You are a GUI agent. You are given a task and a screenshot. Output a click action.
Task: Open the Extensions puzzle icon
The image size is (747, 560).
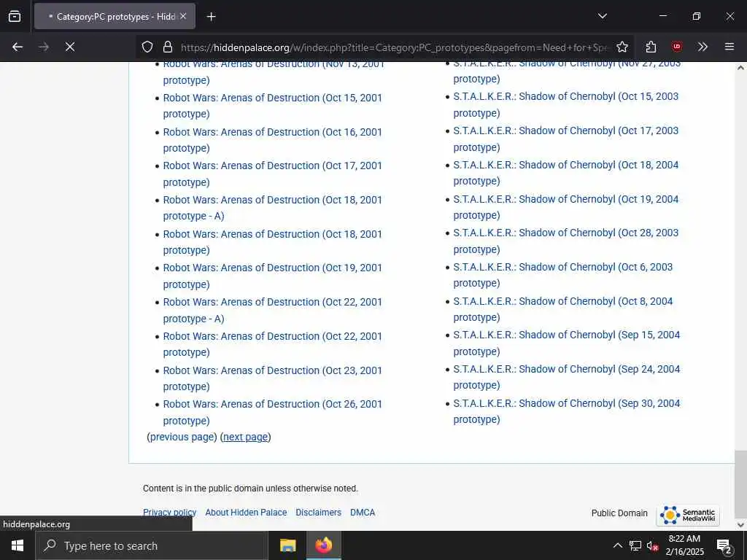[x=651, y=47]
